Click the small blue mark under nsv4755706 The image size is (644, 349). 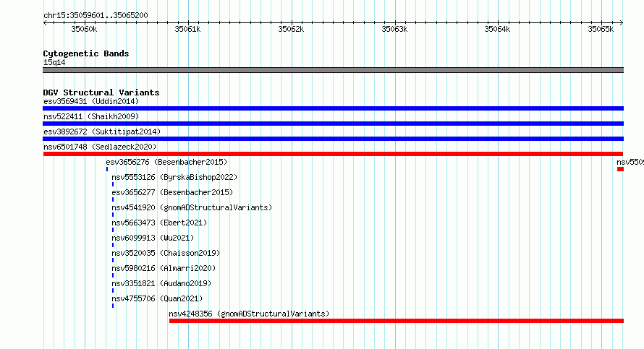(x=113, y=306)
